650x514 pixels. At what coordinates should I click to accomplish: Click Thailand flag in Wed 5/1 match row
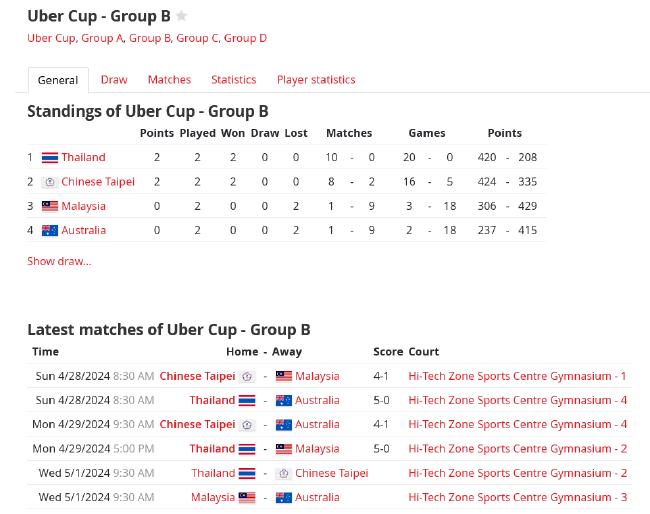coord(247,473)
